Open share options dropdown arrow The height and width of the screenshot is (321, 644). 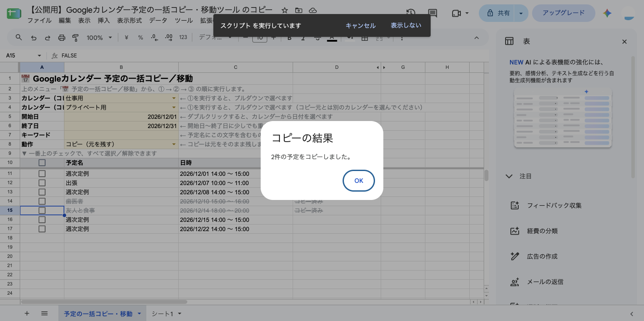point(520,13)
